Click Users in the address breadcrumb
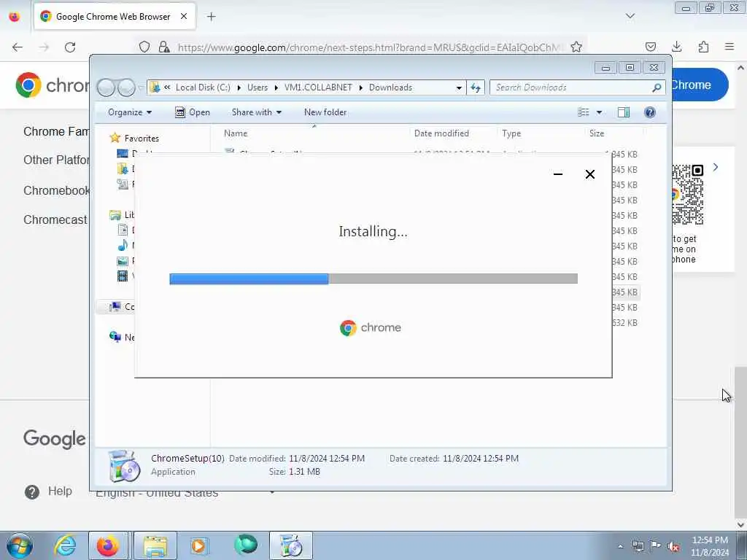This screenshot has height=560, width=747. coord(258,87)
